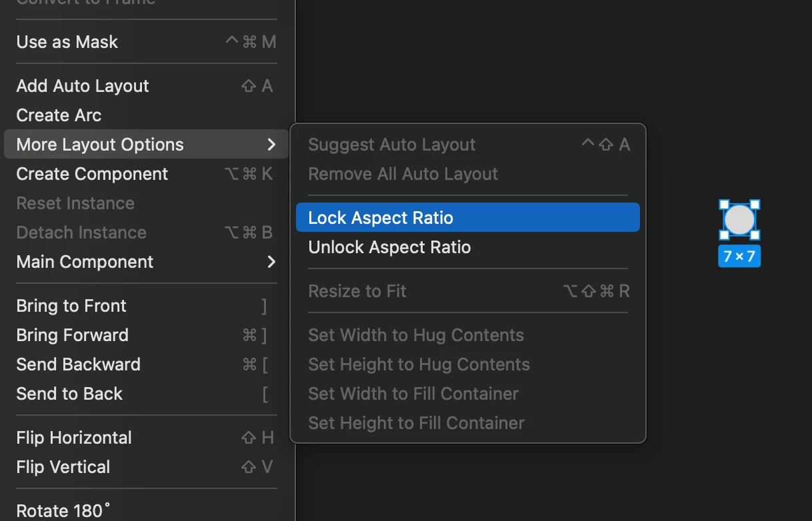This screenshot has width=812, height=521.
Task: Click Flip Vertical entry
Action: (63, 467)
